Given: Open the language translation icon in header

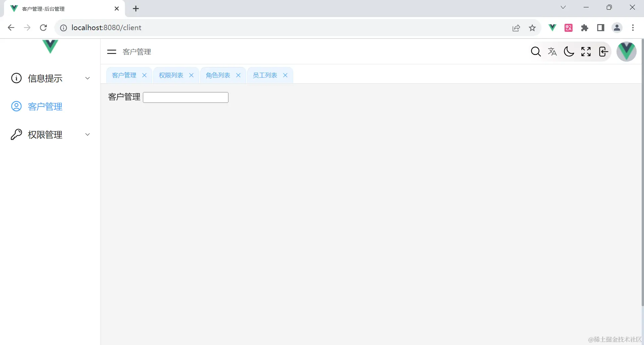Looking at the screenshot, I should [552, 52].
